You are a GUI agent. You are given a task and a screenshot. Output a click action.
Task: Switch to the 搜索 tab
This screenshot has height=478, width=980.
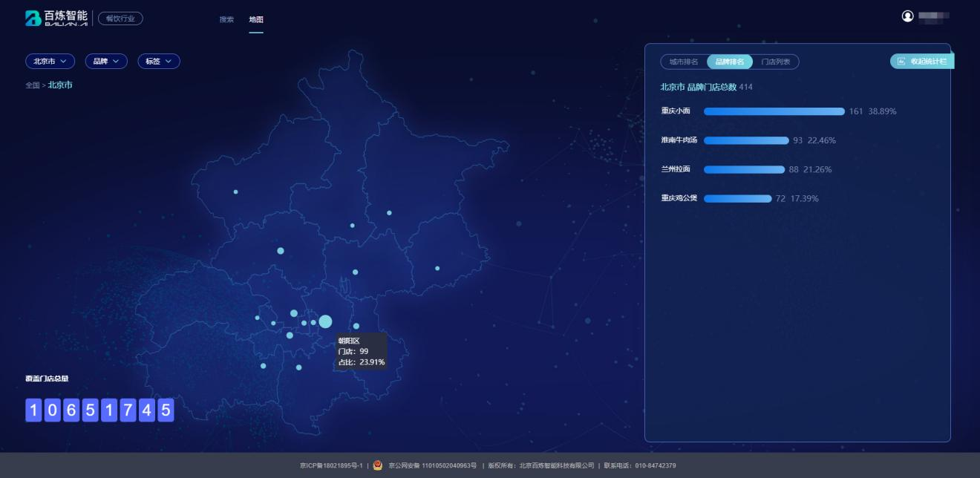click(x=226, y=19)
